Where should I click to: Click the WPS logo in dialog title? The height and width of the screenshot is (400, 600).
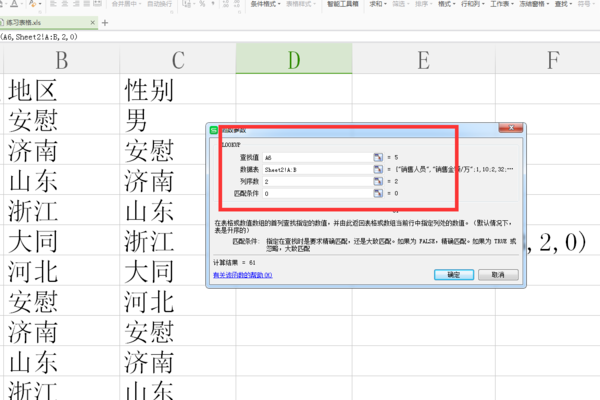coord(213,130)
